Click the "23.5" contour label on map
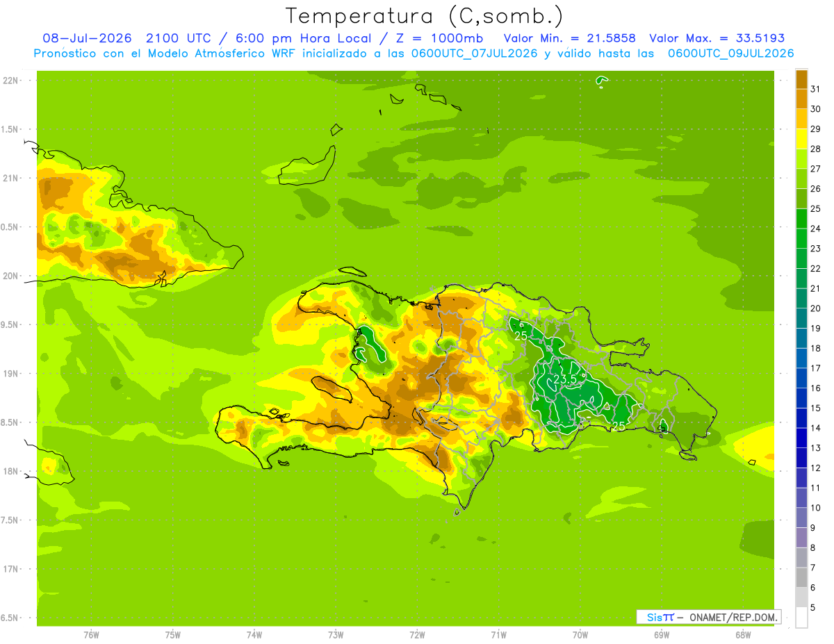 (x=566, y=379)
